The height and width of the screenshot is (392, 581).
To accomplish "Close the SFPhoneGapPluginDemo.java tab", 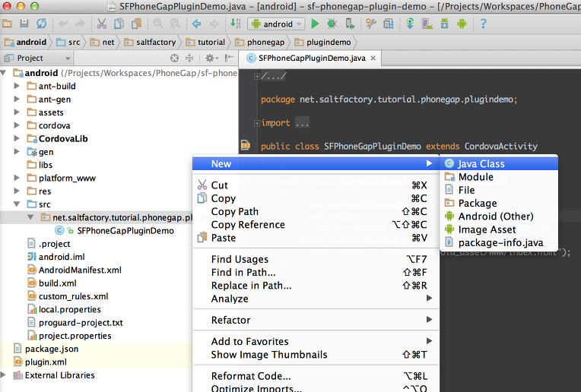I will coord(373,58).
